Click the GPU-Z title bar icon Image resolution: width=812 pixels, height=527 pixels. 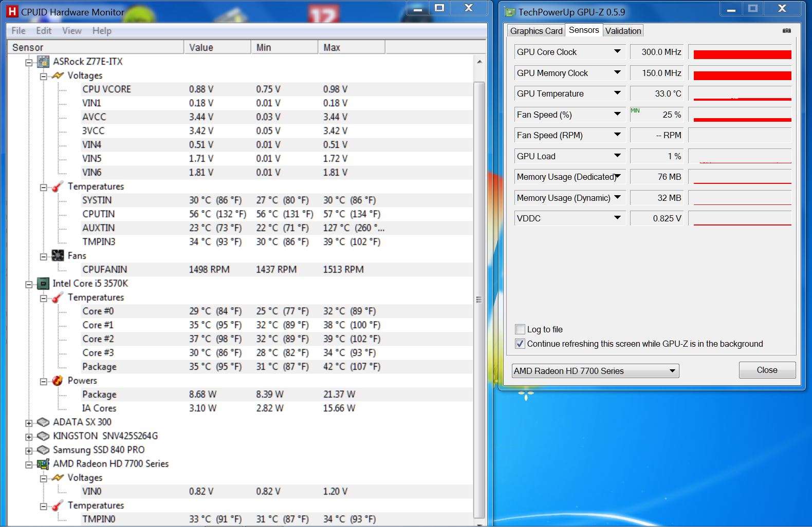tap(510, 12)
